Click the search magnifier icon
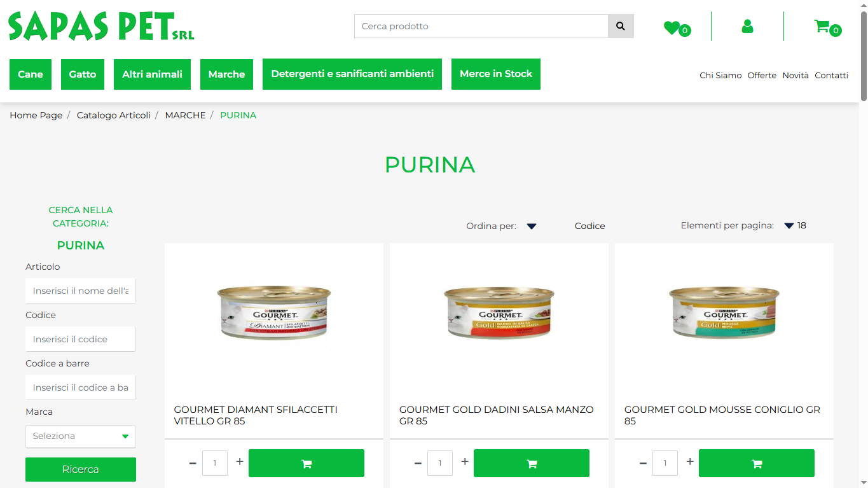Image resolution: width=868 pixels, height=488 pixels. tap(621, 26)
